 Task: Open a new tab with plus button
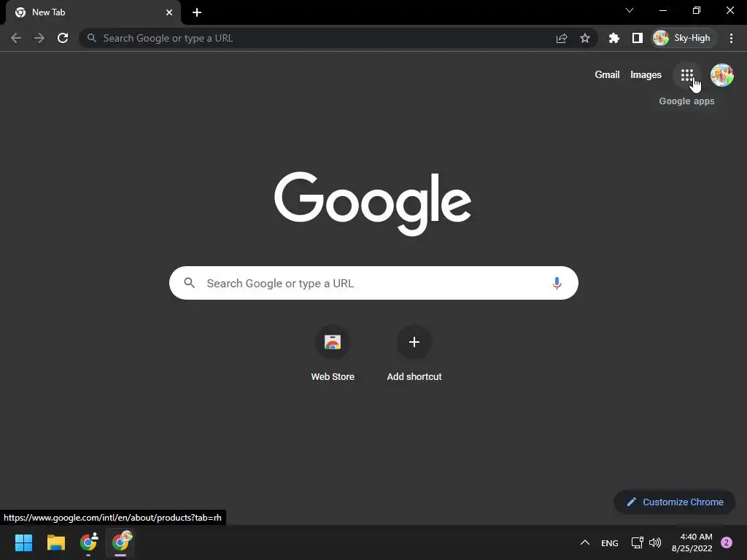(197, 12)
